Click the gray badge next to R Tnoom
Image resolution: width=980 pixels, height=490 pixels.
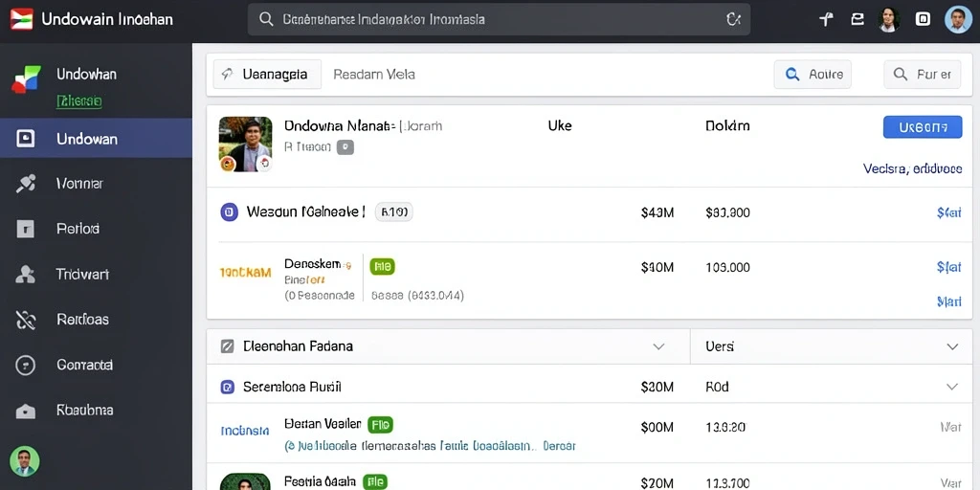click(345, 147)
